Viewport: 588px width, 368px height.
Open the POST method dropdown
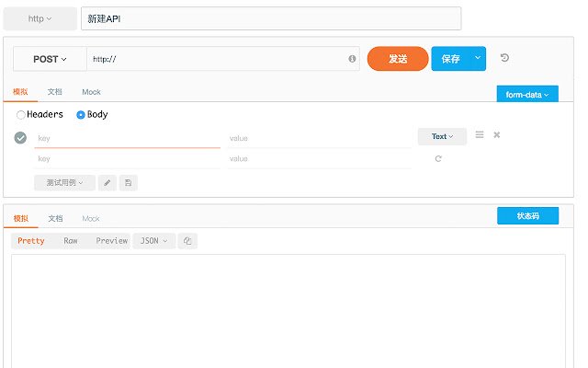click(50, 59)
